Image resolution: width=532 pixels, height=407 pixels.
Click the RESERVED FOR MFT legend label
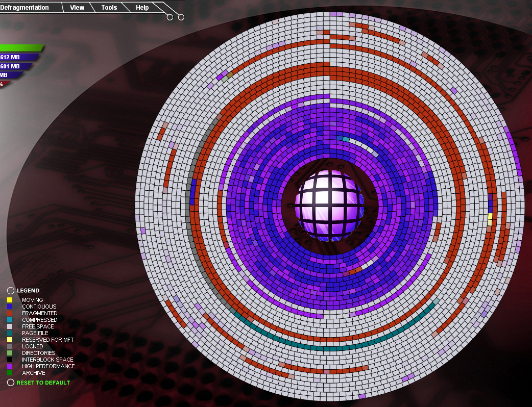(x=48, y=340)
